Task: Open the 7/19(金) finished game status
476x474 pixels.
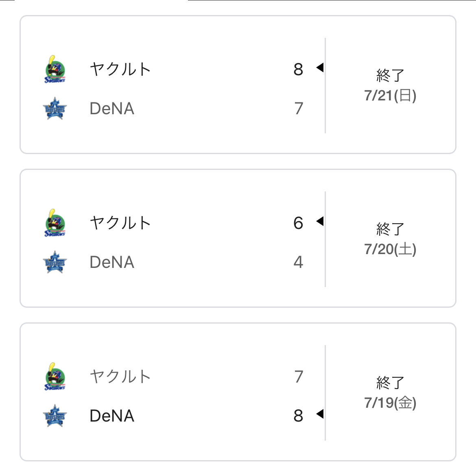Action: click(x=390, y=393)
